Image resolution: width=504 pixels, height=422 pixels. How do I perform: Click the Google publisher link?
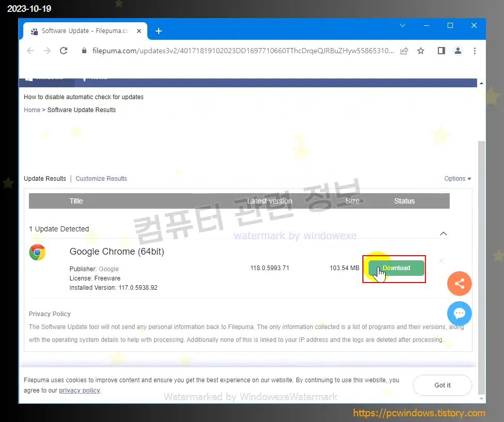[x=109, y=269]
